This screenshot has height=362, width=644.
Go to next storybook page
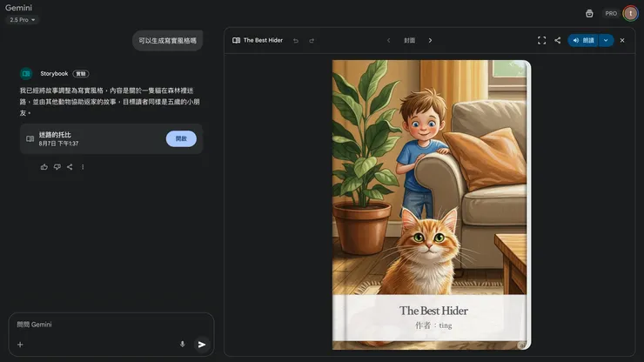tap(430, 40)
